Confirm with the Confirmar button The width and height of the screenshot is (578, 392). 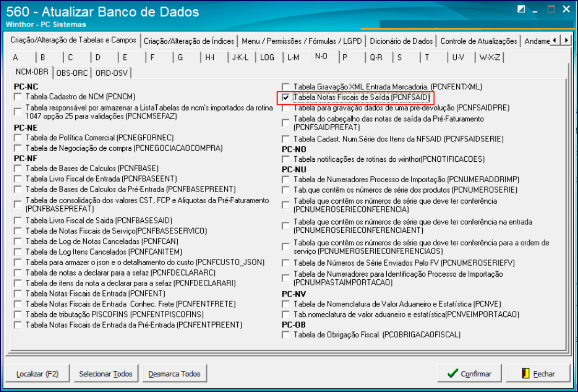point(469,374)
